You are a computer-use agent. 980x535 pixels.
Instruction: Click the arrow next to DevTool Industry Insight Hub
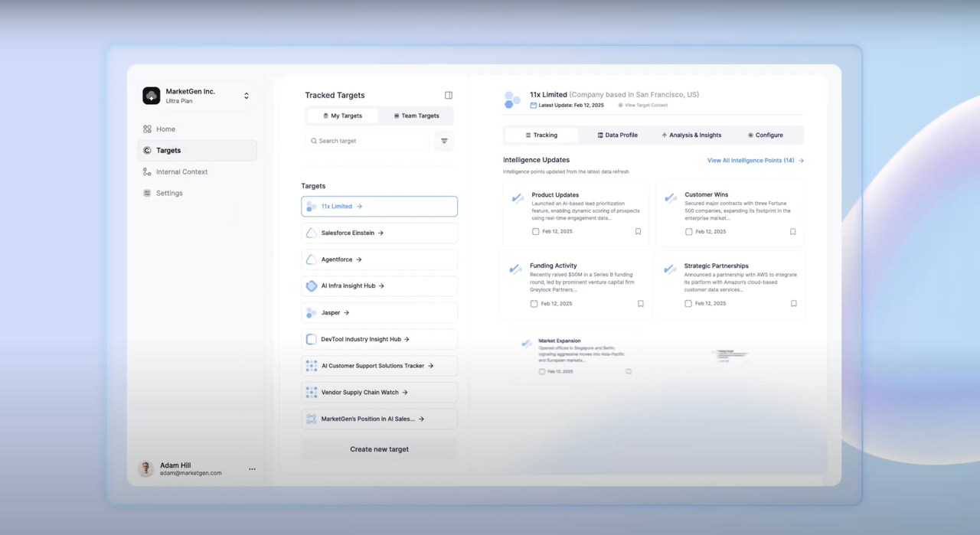(407, 339)
